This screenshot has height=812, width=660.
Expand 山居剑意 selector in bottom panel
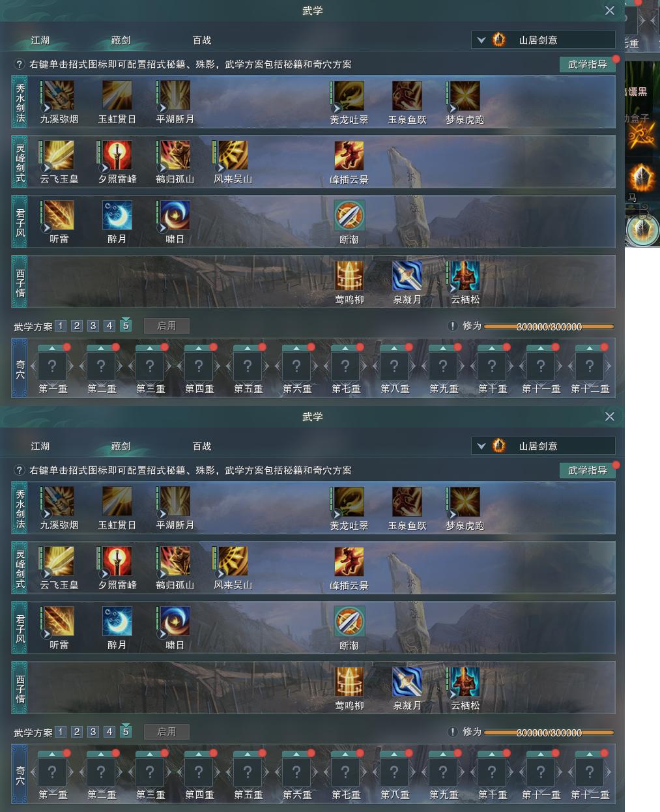point(543,446)
